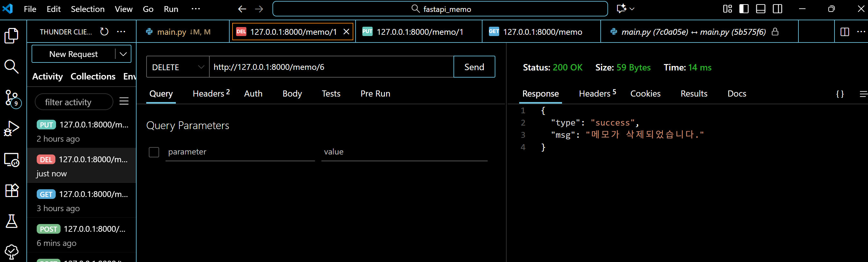868x262 pixels.
Task: Select the Cookies tab
Action: (645, 94)
